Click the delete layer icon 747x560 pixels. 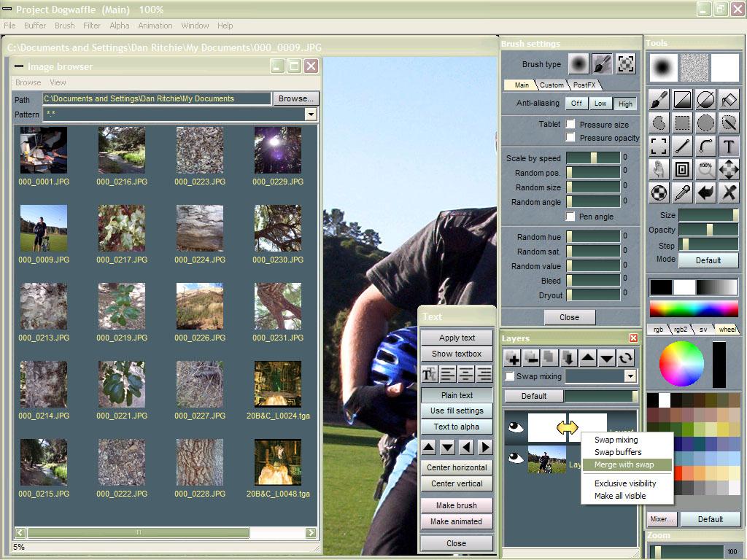tap(531, 358)
